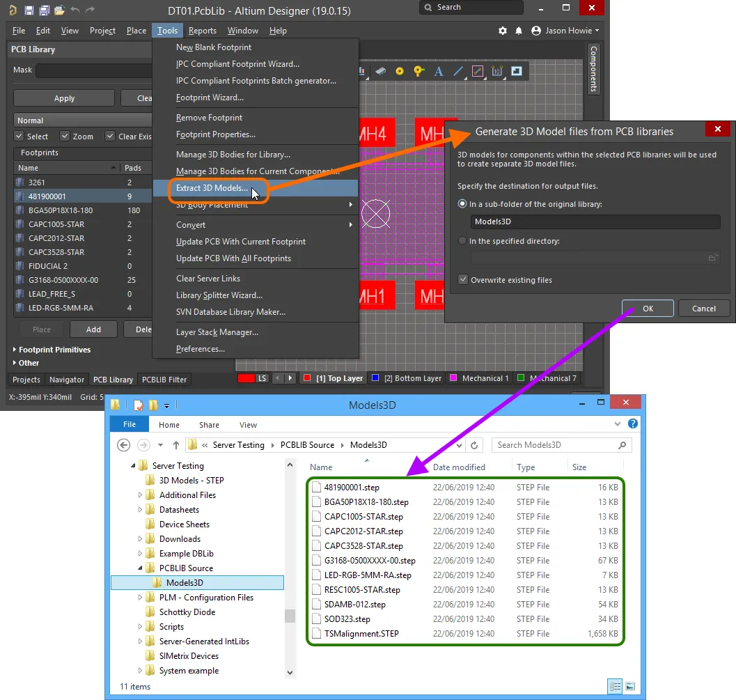The width and height of the screenshot is (736, 700).
Task: Click the Search Models3D input field
Action: tap(561, 445)
